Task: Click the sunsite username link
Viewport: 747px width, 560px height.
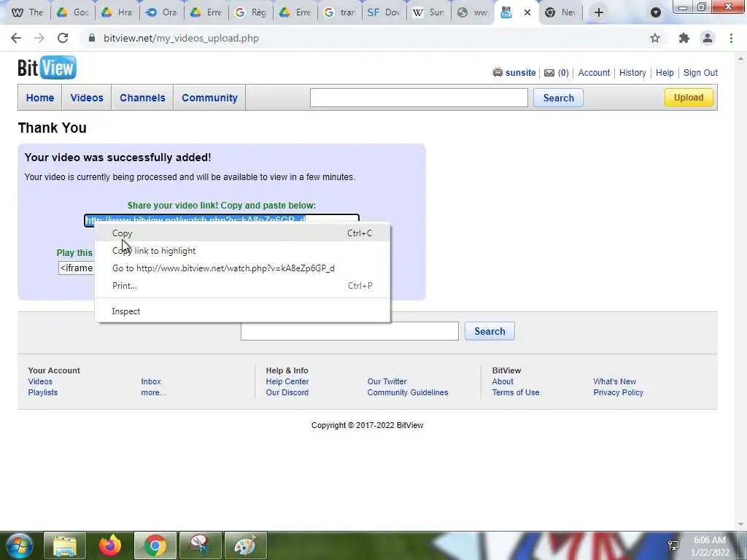Action: click(520, 73)
